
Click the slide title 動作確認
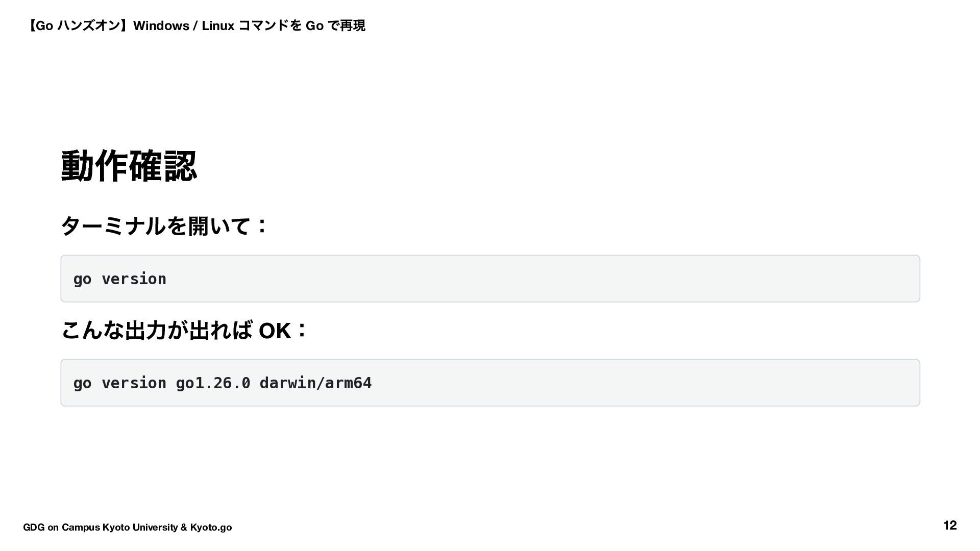(129, 166)
